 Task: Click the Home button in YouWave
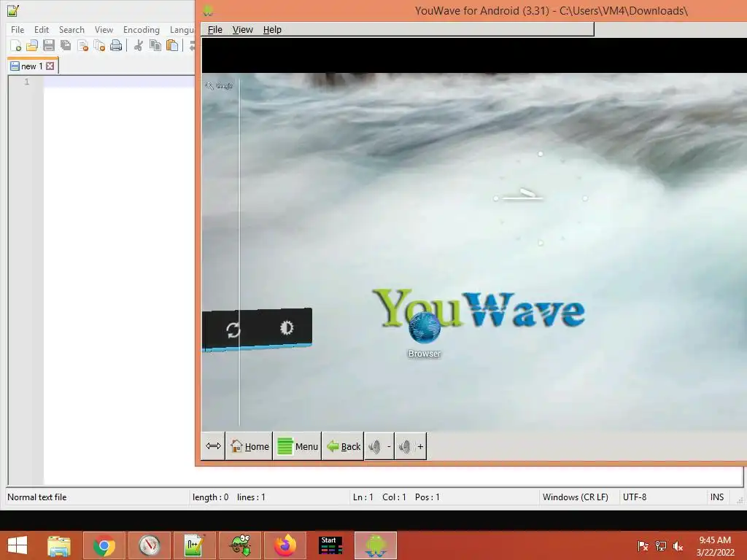coord(249,446)
